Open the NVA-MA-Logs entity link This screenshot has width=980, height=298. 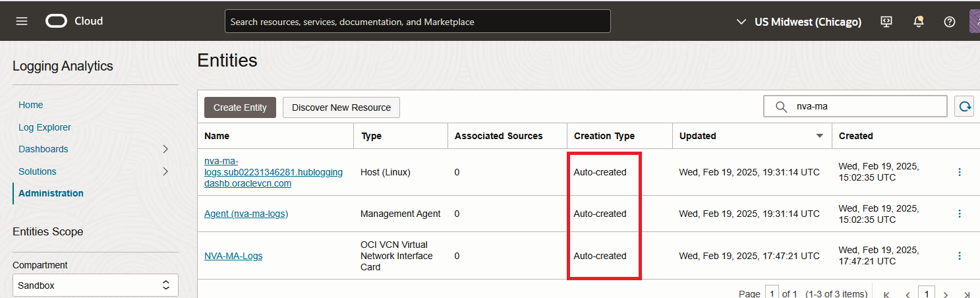pyautogui.click(x=233, y=256)
